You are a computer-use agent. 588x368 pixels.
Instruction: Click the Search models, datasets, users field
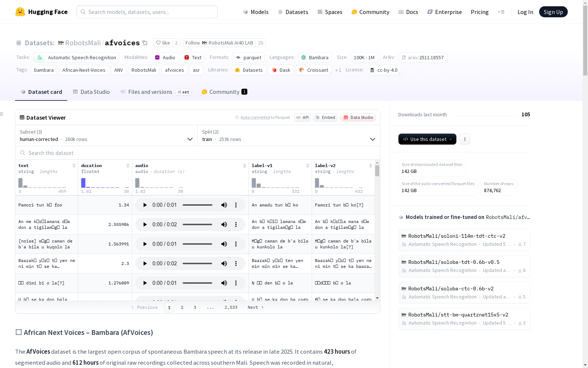tap(147, 12)
